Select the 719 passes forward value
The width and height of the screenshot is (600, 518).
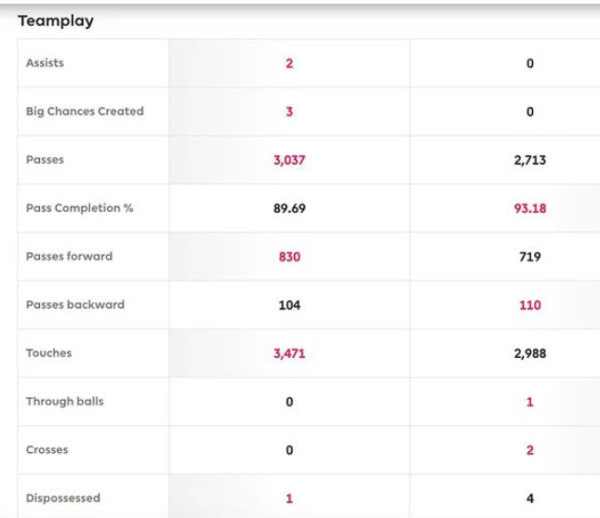(x=529, y=256)
